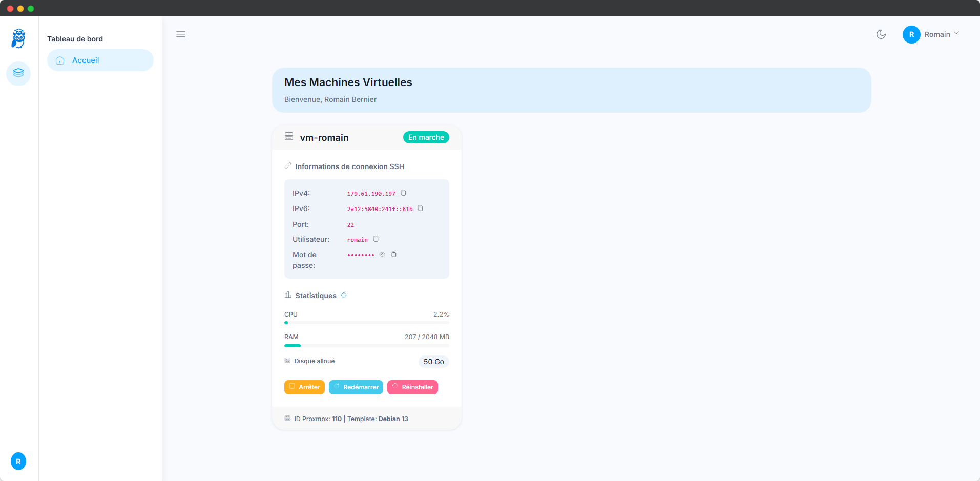The width and height of the screenshot is (980, 481).
Task: Toggle dark mode with the moon icon
Action: point(881,34)
